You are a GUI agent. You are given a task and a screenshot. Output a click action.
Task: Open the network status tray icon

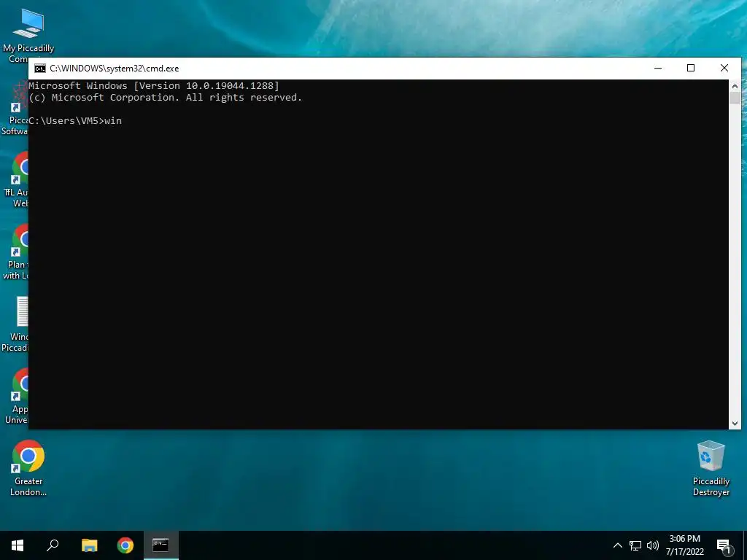tap(635, 545)
